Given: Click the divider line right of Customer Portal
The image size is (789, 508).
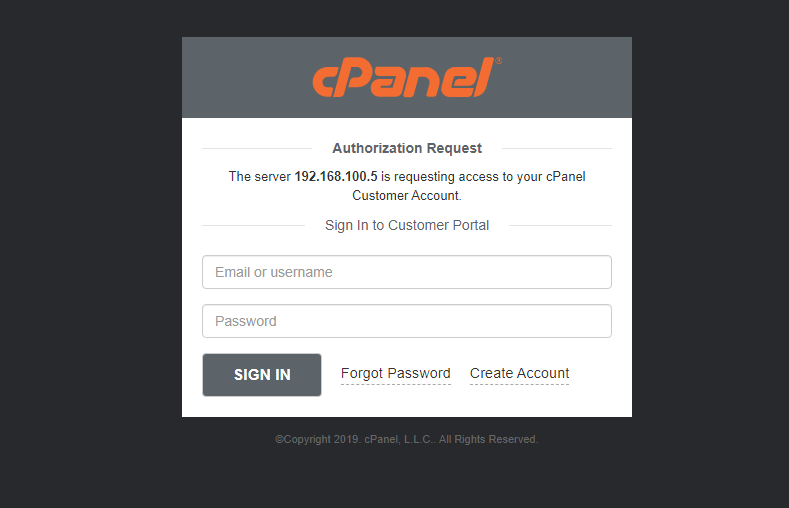Looking at the screenshot, I should coord(558,226).
